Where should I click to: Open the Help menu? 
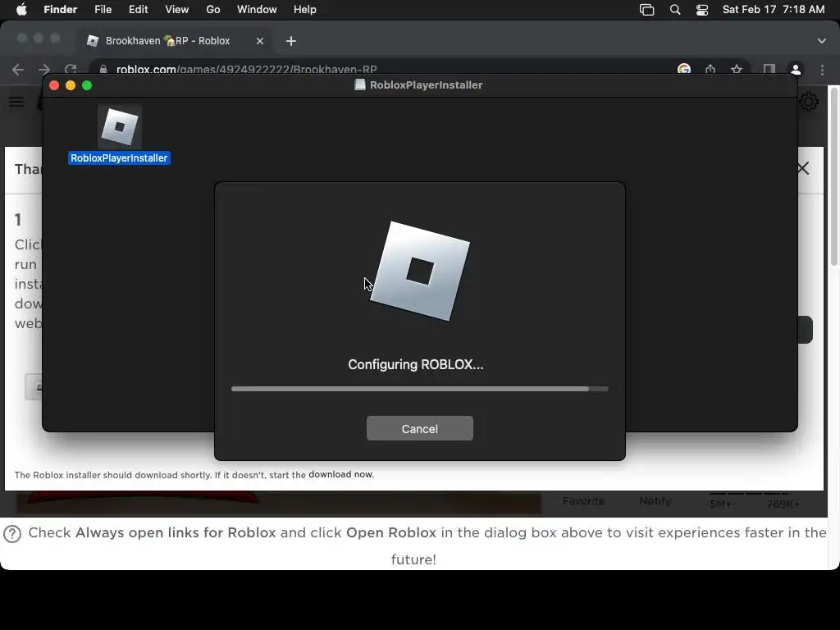(305, 10)
